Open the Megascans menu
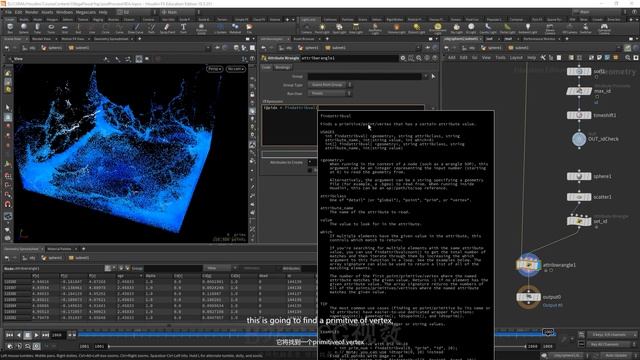 click(x=85, y=12)
